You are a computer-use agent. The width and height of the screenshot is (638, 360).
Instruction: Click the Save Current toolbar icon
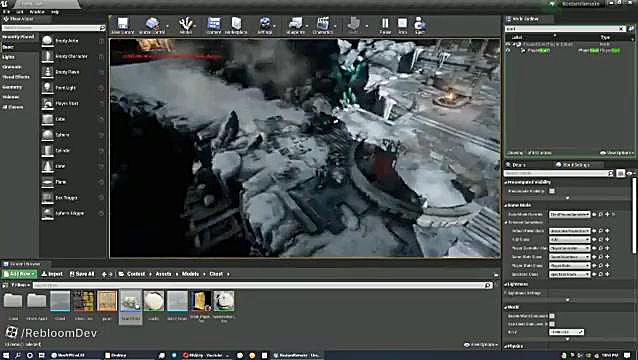[x=122, y=26]
